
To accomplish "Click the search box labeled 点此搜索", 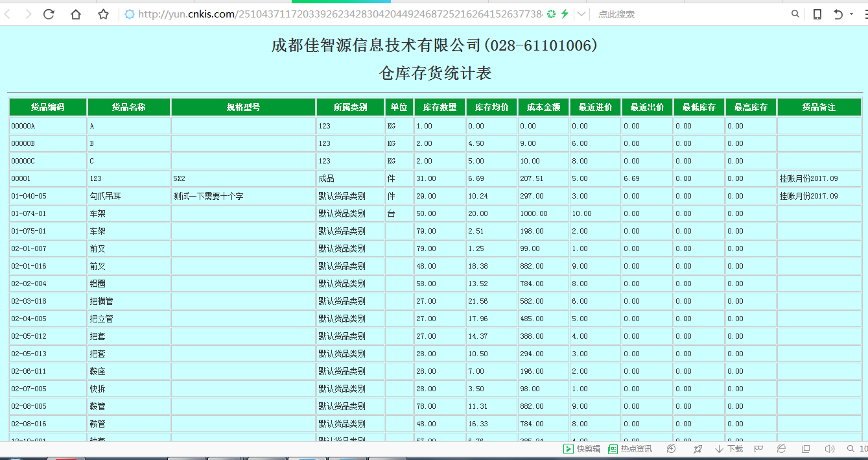I will click(x=687, y=14).
